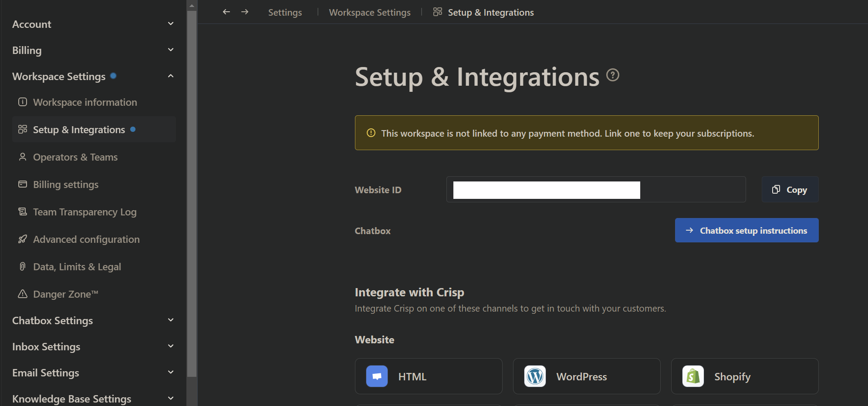Click the Data, Limits & Legal paperclip icon
The height and width of the screenshot is (406, 868).
pos(22,266)
